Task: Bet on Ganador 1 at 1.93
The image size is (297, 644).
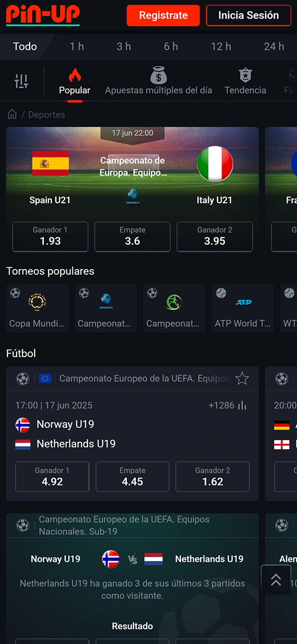Action: (x=50, y=236)
